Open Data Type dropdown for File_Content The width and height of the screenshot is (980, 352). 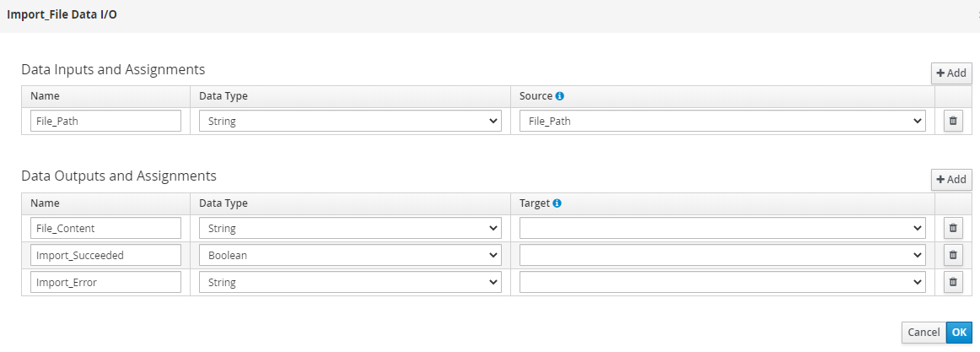[x=350, y=228]
